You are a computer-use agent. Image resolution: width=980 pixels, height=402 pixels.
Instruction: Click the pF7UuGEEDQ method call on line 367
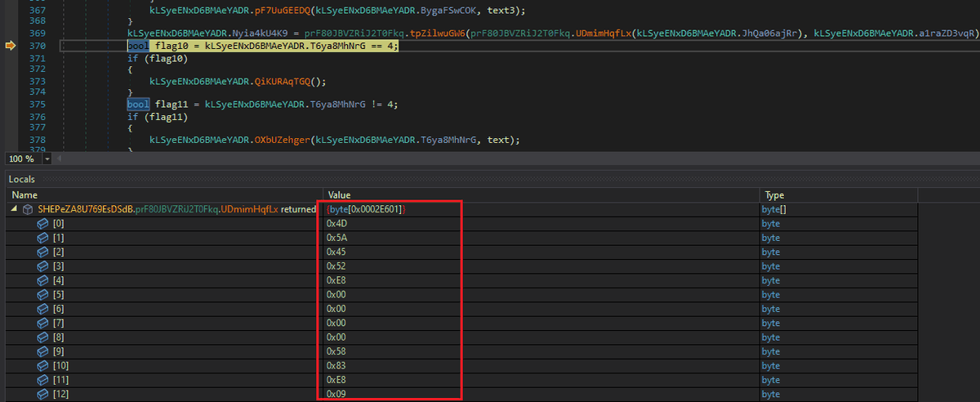click(x=283, y=10)
